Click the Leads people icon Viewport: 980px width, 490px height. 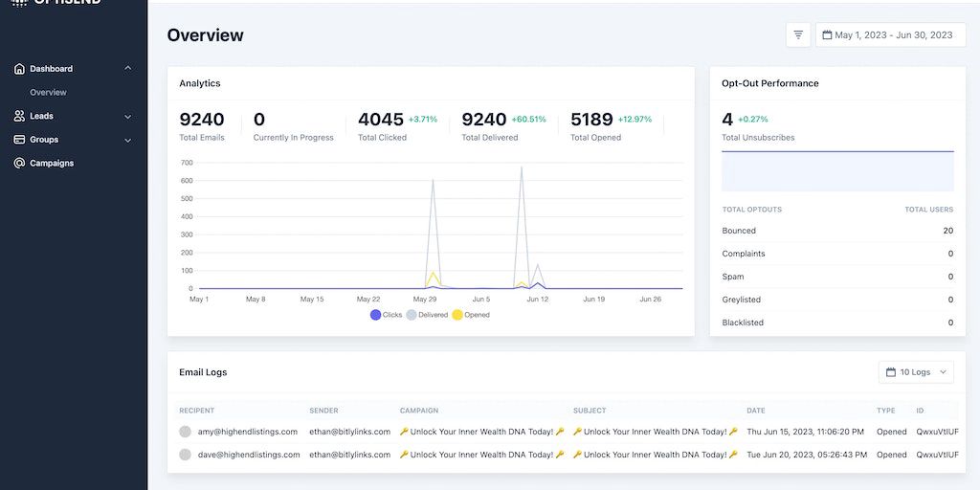click(x=19, y=116)
